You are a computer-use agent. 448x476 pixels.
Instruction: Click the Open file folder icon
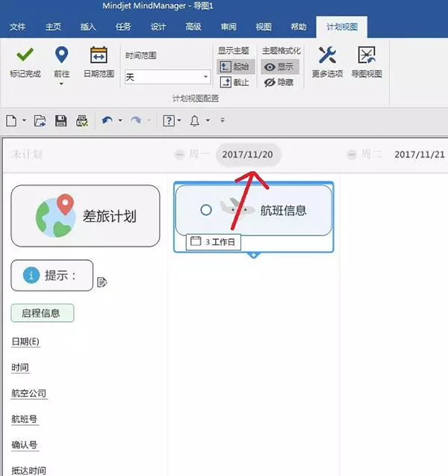[x=40, y=120]
